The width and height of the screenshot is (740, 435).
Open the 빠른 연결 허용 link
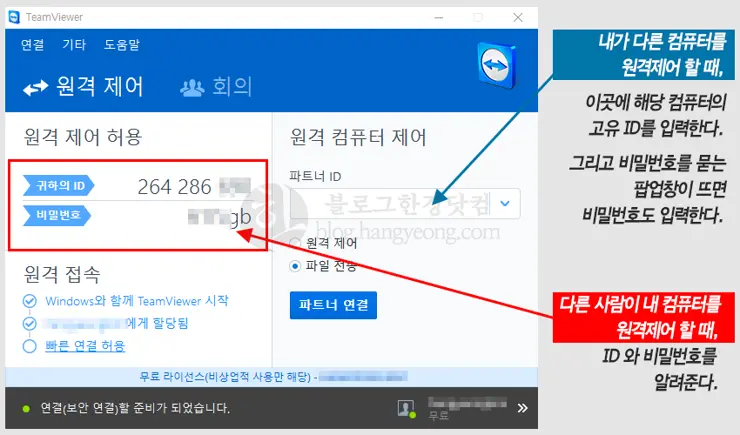coord(85,346)
